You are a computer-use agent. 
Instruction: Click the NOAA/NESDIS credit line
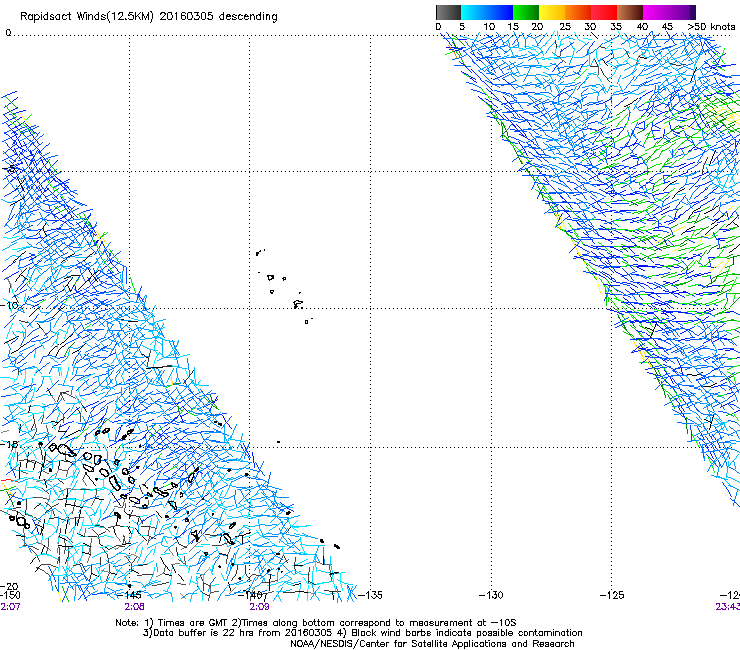[432, 644]
